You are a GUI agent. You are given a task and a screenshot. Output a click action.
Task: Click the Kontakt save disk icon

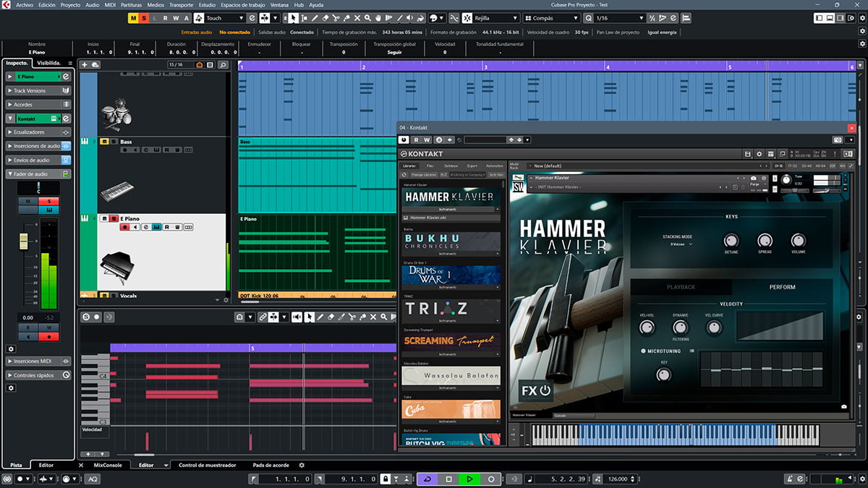pyautogui.click(x=747, y=154)
